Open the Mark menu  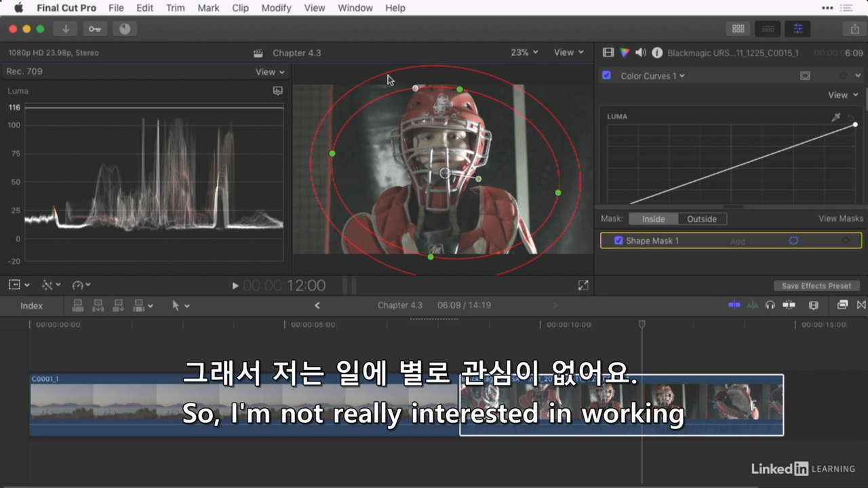pos(208,8)
